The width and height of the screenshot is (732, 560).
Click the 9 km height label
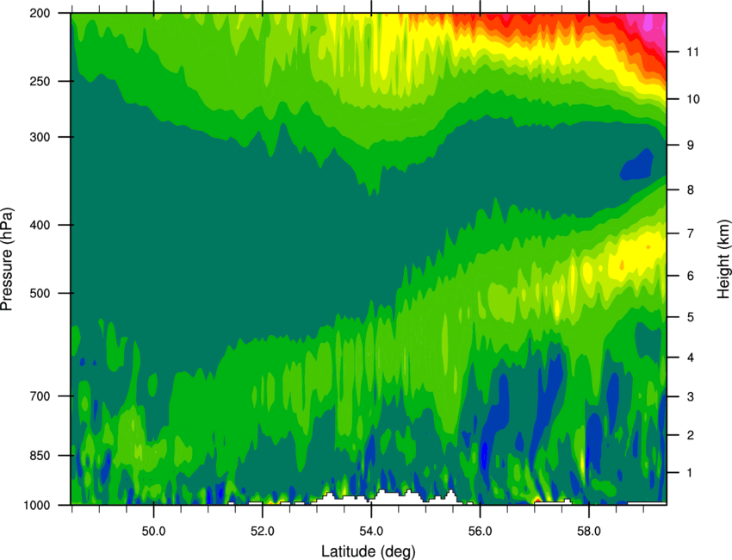(691, 145)
